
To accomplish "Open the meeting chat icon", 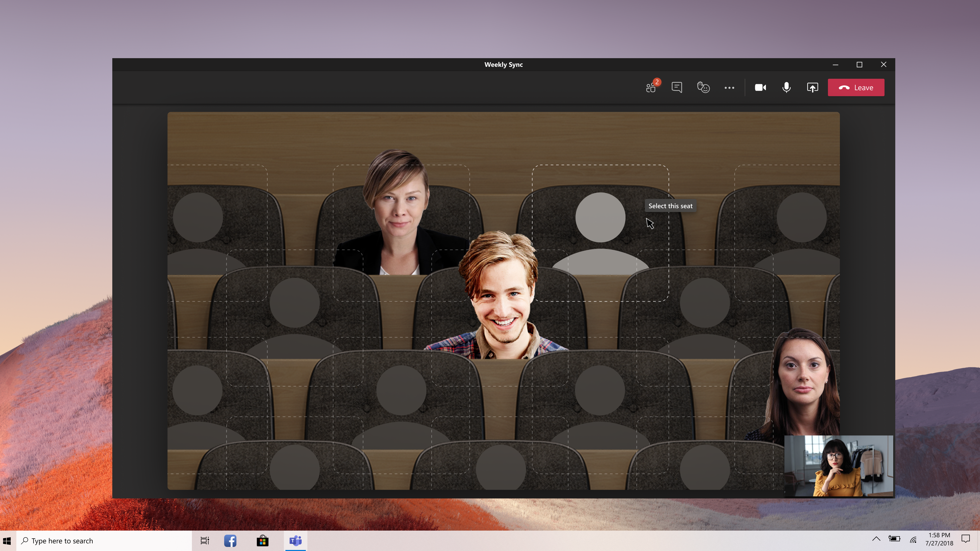I will (x=677, y=87).
